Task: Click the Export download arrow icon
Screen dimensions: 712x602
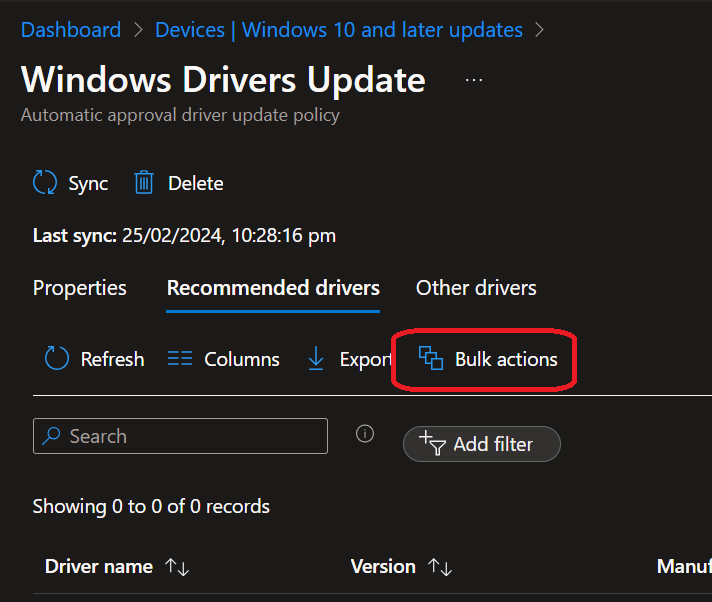Action: pyautogui.click(x=316, y=359)
